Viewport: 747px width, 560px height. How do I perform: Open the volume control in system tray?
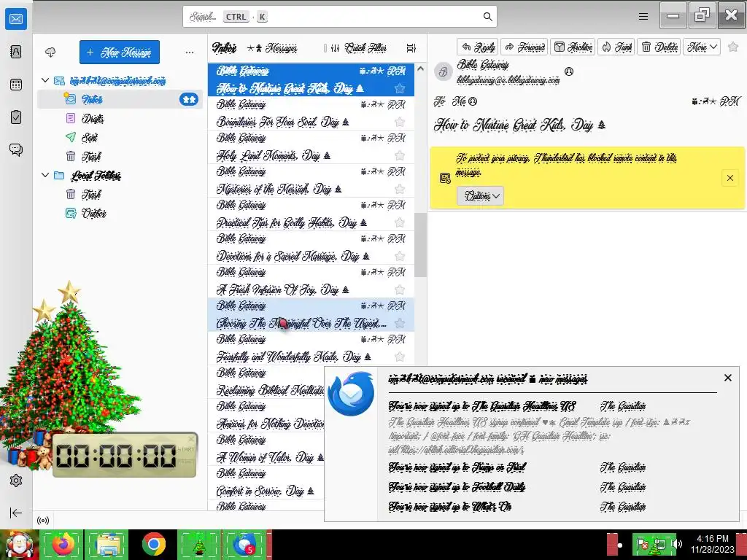(678, 544)
